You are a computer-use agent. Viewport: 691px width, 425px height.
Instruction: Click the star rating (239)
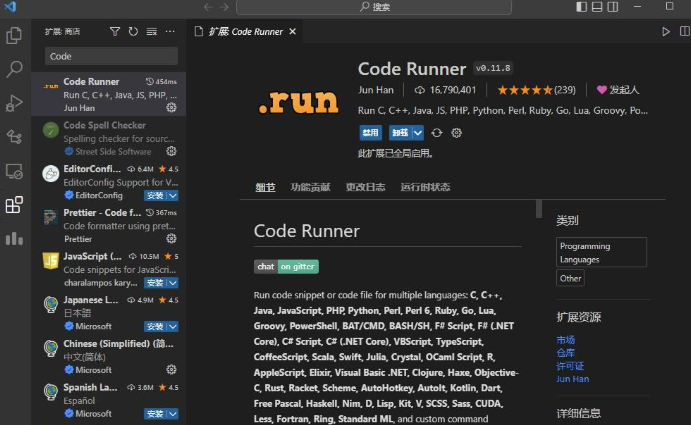pyautogui.click(x=536, y=90)
